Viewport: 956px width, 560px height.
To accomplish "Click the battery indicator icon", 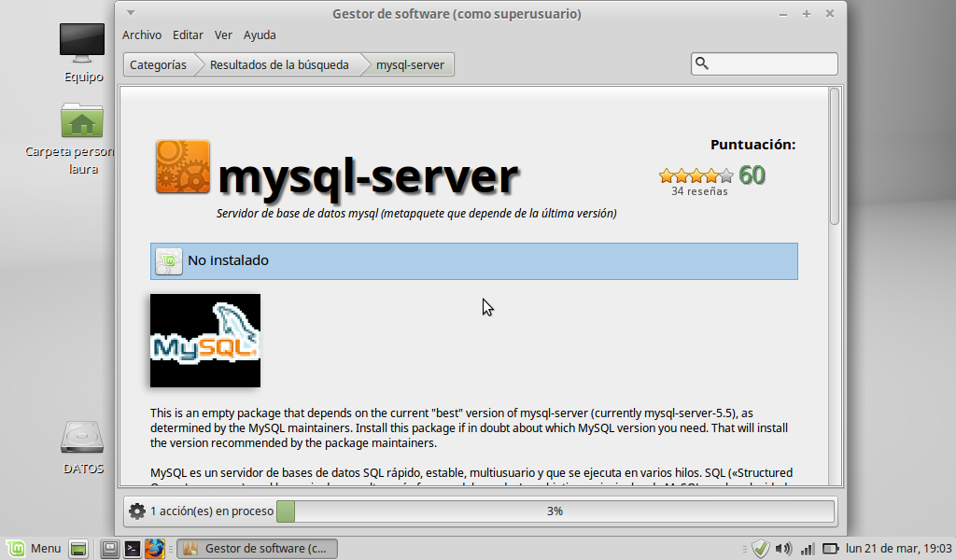I will pos(830,549).
